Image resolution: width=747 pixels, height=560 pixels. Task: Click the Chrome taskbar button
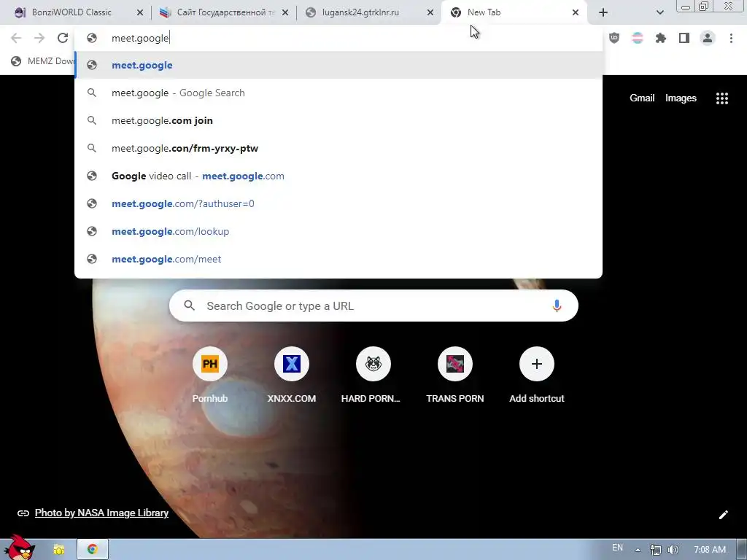93,550
